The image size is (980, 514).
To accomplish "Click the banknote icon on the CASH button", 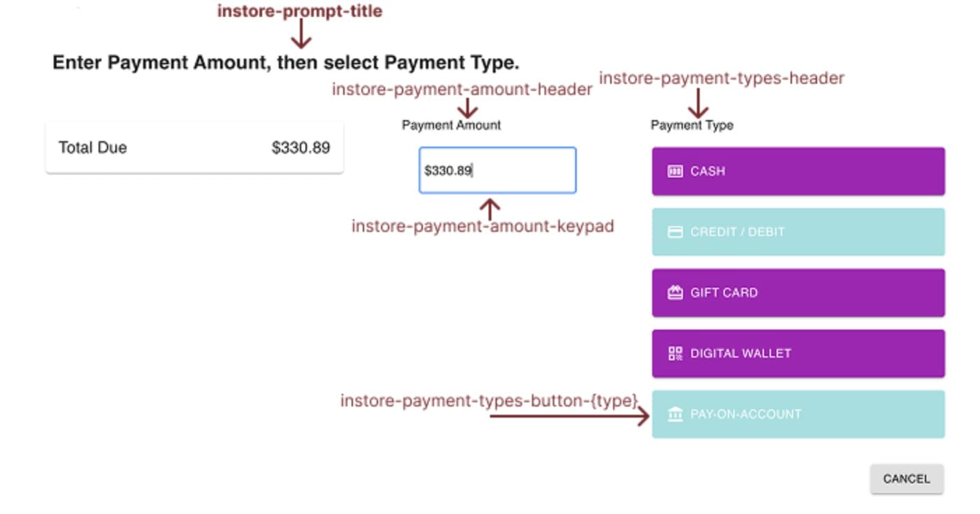I will 675,171.
